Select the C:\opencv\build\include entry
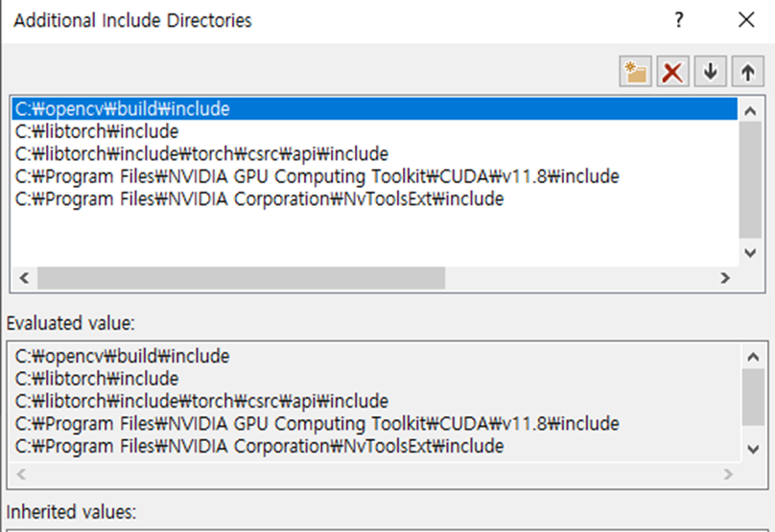The image size is (775, 532). pyautogui.click(x=375, y=108)
